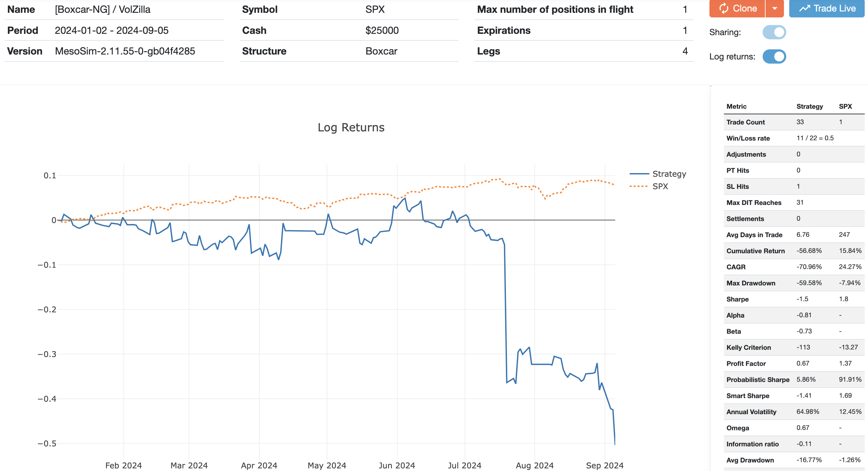
Task: Open the dropdown arrow beside Clone
Action: pos(775,9)
